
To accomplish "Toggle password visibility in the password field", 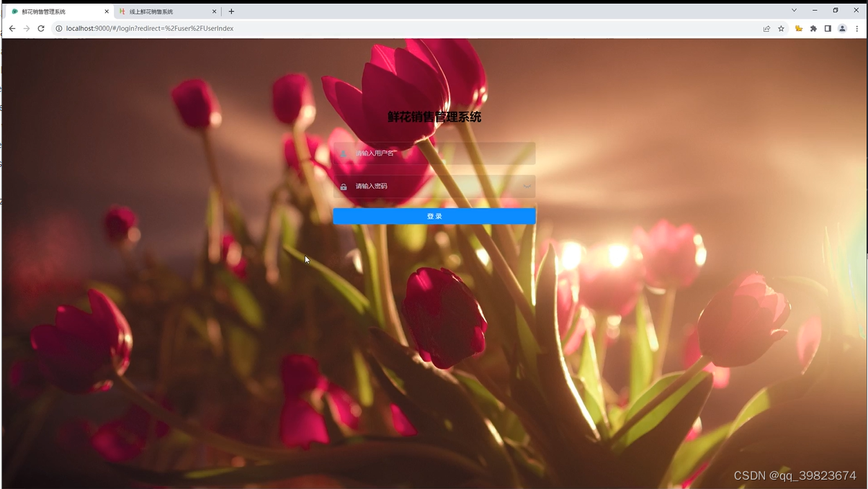I will pos(527,186).
